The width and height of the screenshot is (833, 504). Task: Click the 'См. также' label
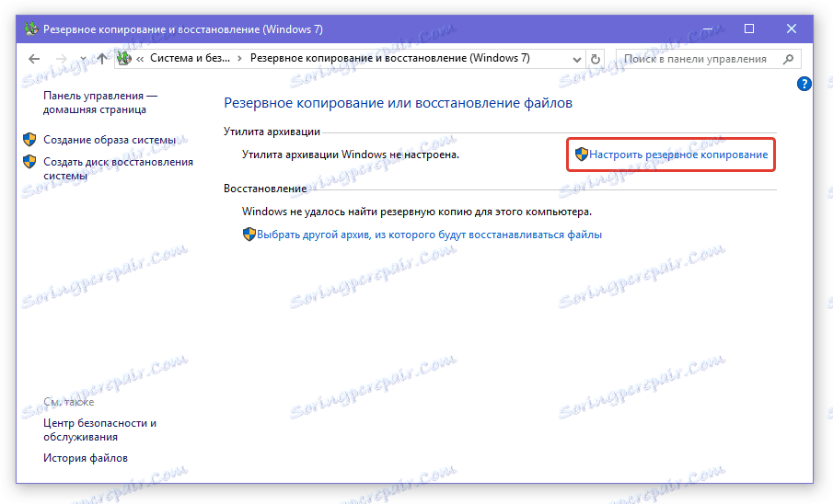coord(68,402)
